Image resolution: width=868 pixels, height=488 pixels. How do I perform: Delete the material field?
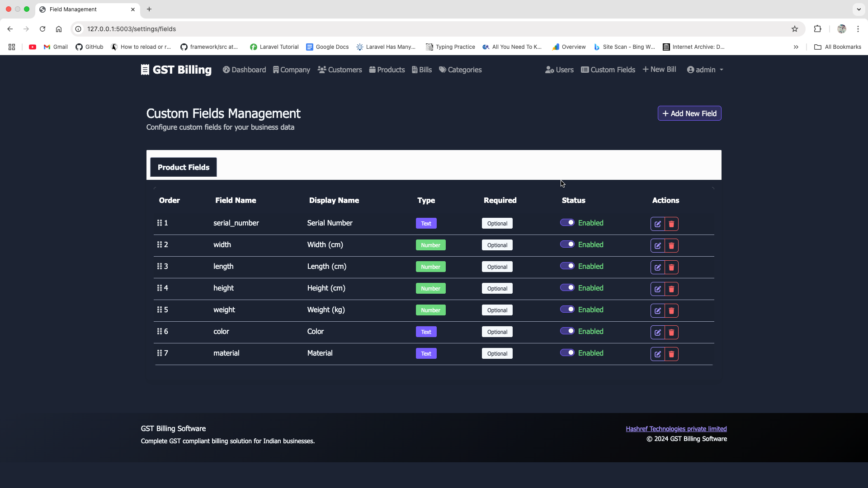(671, 354)
